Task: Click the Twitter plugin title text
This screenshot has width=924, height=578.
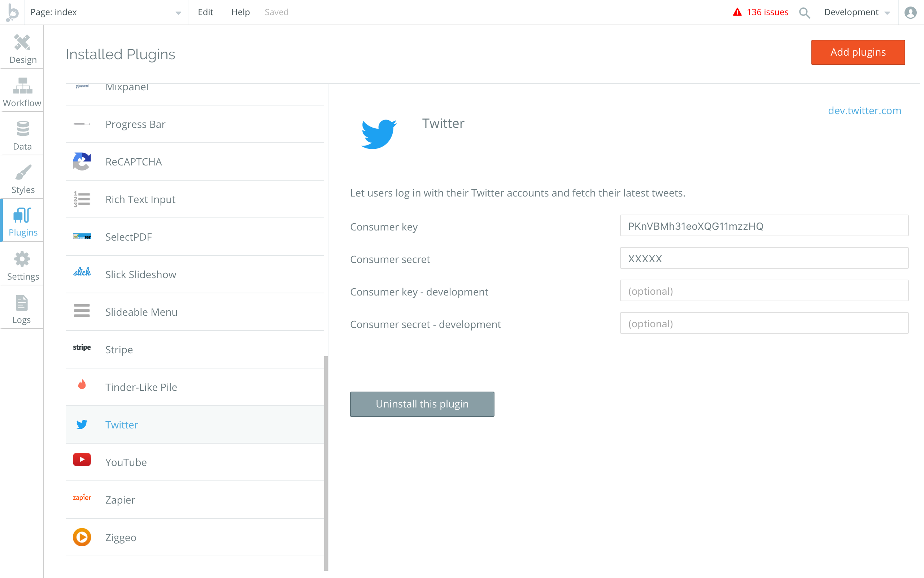Action: pos(443,123)
